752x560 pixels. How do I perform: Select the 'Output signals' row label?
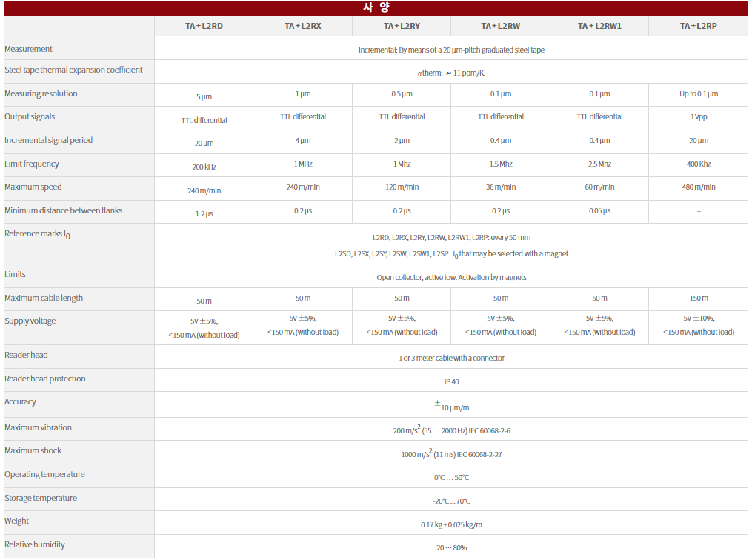click(30, 116)
